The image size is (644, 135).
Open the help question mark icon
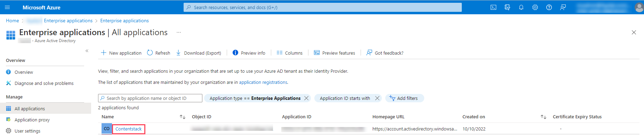point(549,7)
